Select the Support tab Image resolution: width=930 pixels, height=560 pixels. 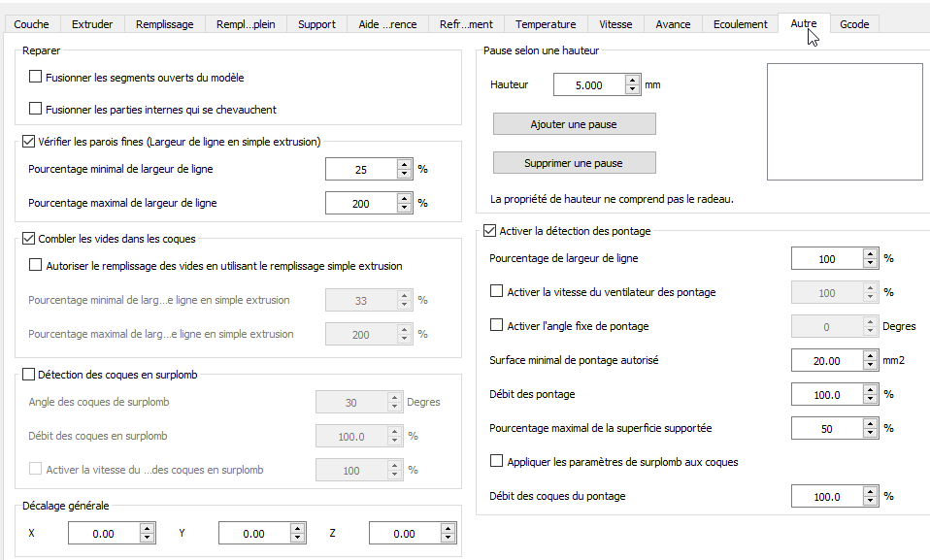[316, 24]
